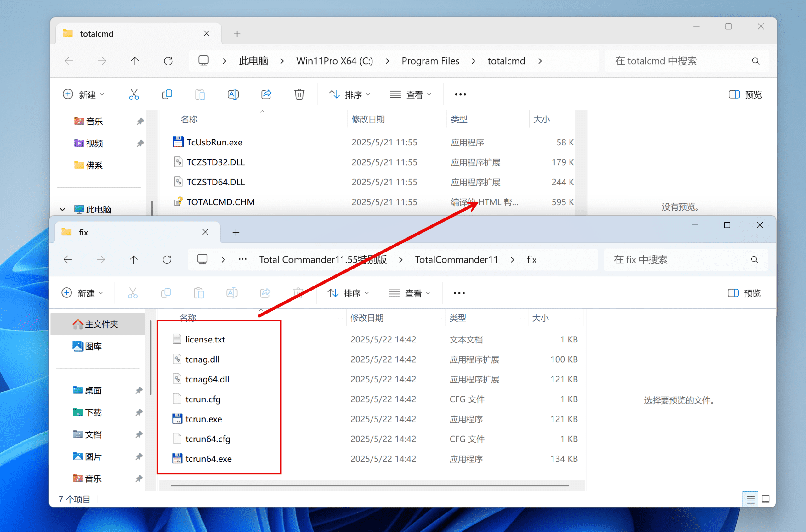Toggle the 预览 pane in fix window
The height and width of the screenshot is (532, 806).
tap(744, 293)
